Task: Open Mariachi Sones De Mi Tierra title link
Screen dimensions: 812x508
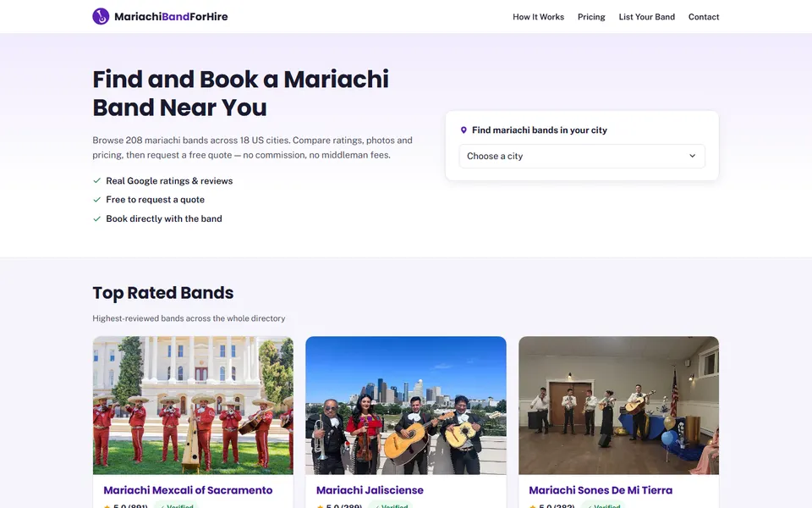Action: pos(601,490)
